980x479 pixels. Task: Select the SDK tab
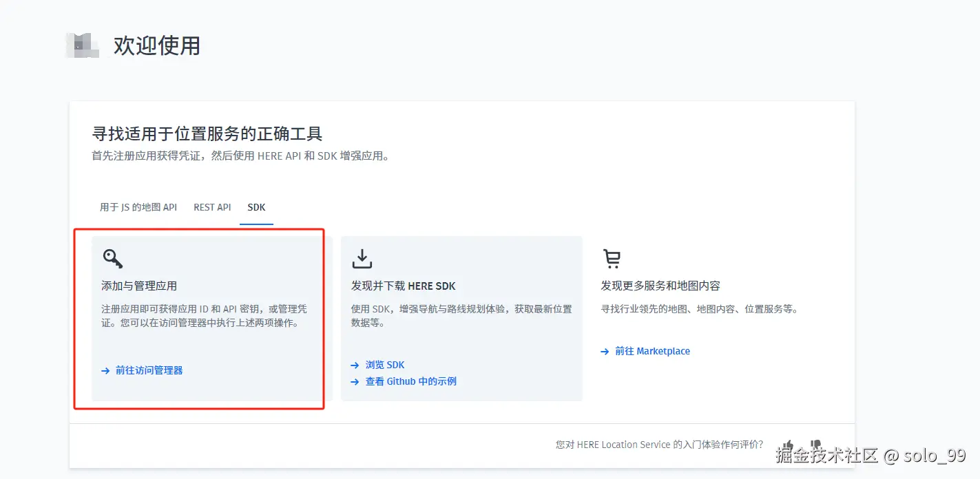[256, 207]
